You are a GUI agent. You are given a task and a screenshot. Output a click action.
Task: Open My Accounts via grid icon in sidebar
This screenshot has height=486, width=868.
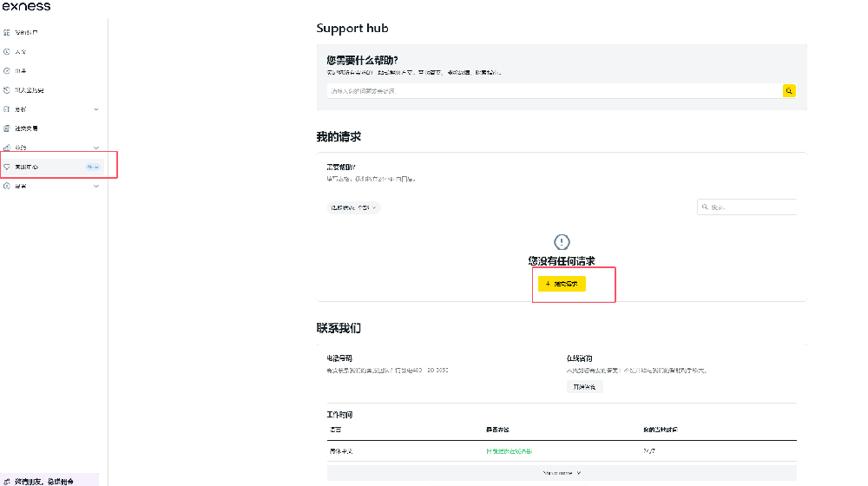tap(7, 33)
